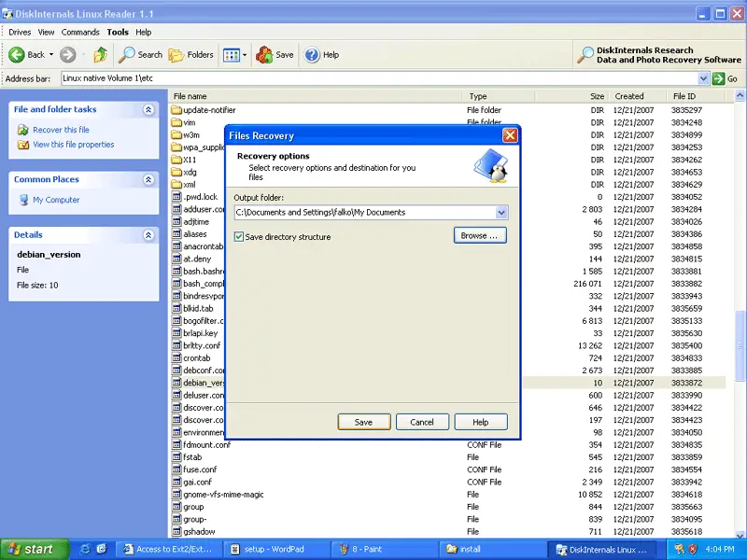The height and width of the screenshot is (560, 747).
Task: Open Search from the toolbar
Action: pyautogui.click(x=127, y=55)
